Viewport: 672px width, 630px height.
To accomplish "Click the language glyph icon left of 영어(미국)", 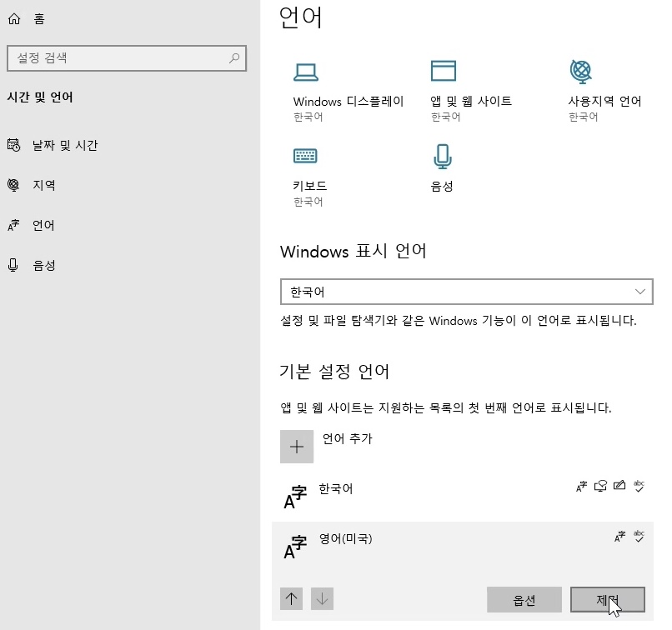I will (x=295, y=547).
